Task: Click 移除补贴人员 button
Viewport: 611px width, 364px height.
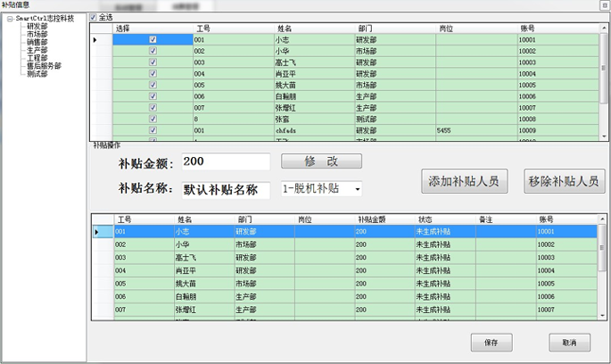Action: [x=565, y=181]
